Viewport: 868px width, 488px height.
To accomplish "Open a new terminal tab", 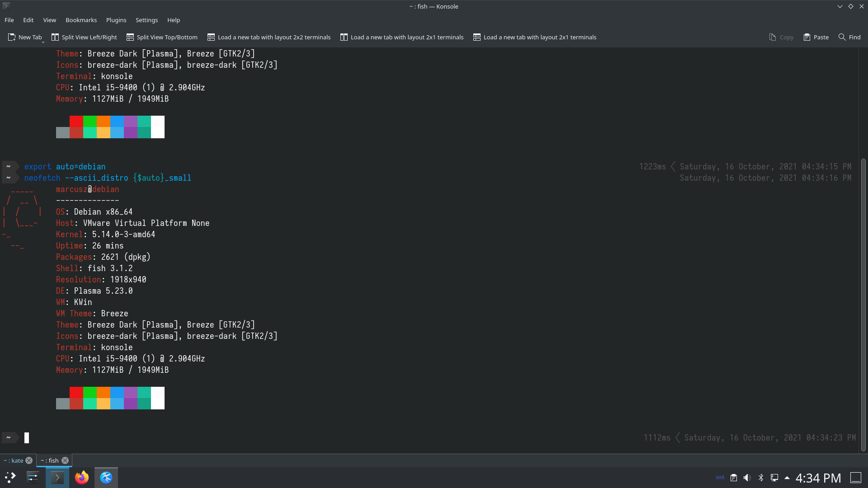I will pyautogui.click(x=25, y=37).
